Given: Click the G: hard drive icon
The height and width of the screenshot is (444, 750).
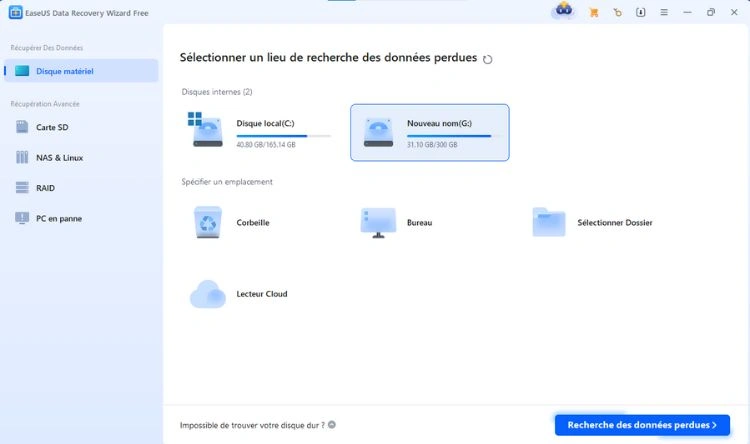Looking at the screenshot, I should [378, 133].
